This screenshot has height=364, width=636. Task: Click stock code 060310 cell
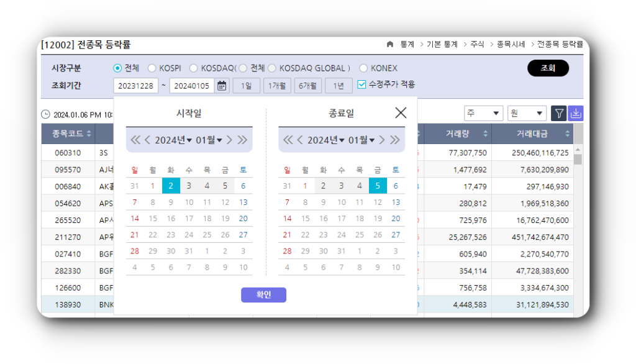click(x=68, y=153)
